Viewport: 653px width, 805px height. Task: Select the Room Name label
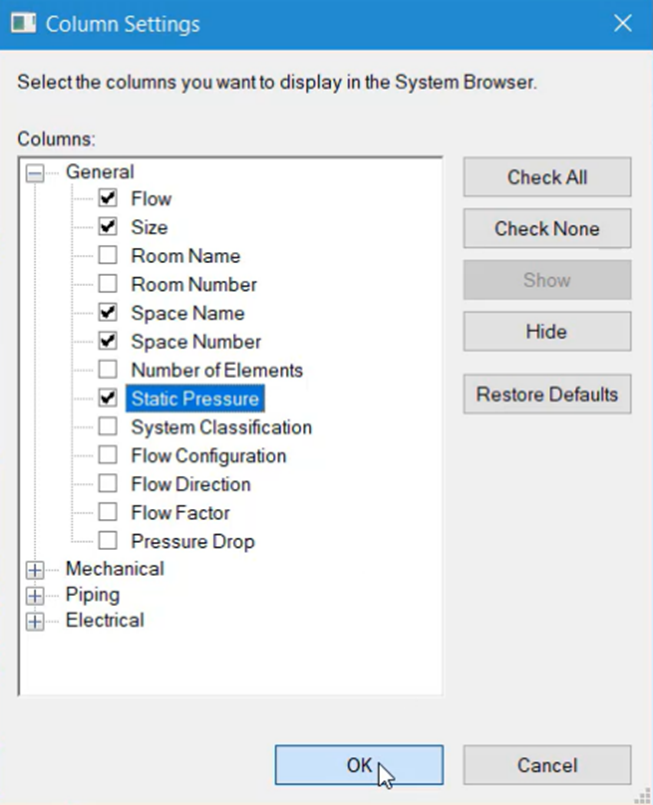[x=186, y=256]
